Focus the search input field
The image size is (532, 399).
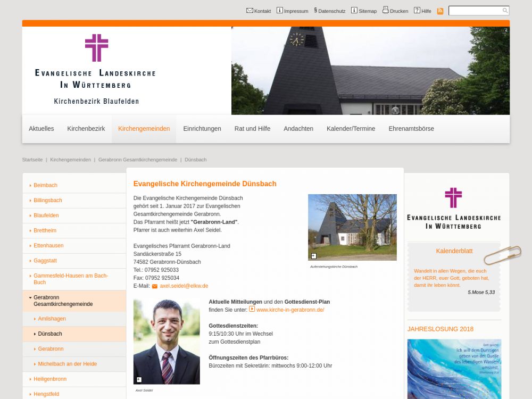pyautogui.click(x=475, y=11)
